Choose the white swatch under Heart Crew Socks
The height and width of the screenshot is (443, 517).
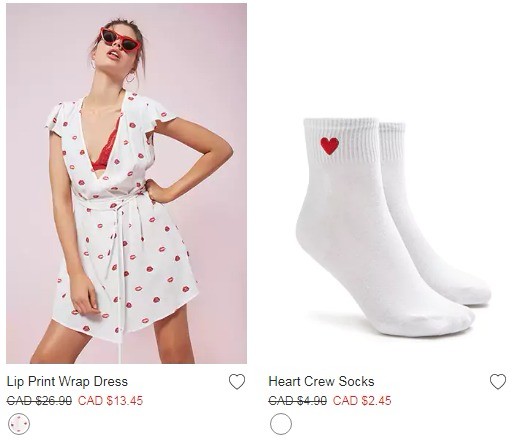281,424
